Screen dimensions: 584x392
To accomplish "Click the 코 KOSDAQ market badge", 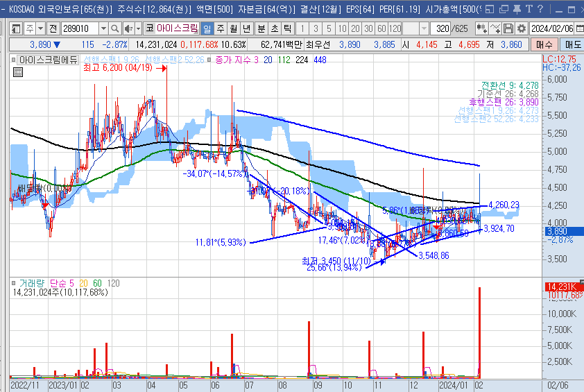I will 149,28.
